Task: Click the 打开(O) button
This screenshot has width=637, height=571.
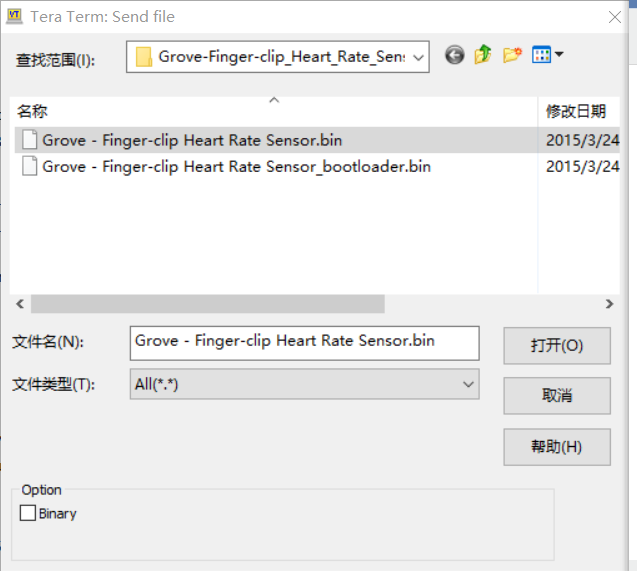Action: (556, 345)
